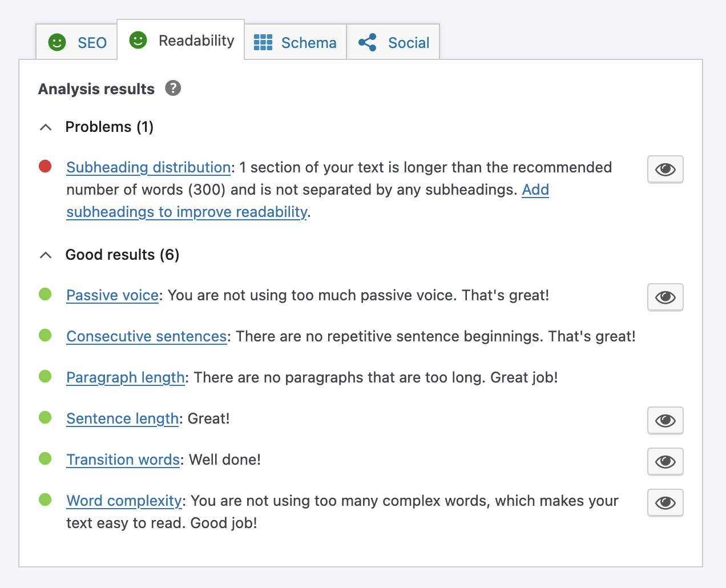Switch to the Schema tab
726x588 pixels.
click(296, 42)
